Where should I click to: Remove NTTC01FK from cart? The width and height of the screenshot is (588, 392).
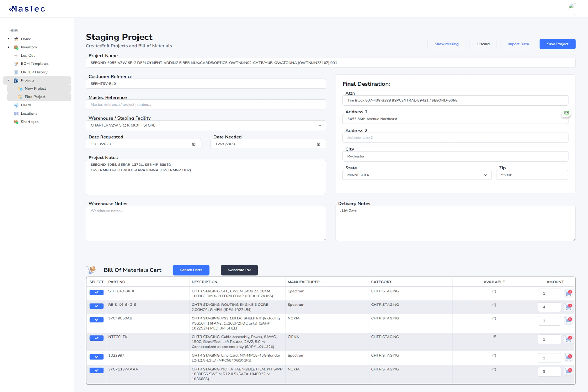[568, 339]
